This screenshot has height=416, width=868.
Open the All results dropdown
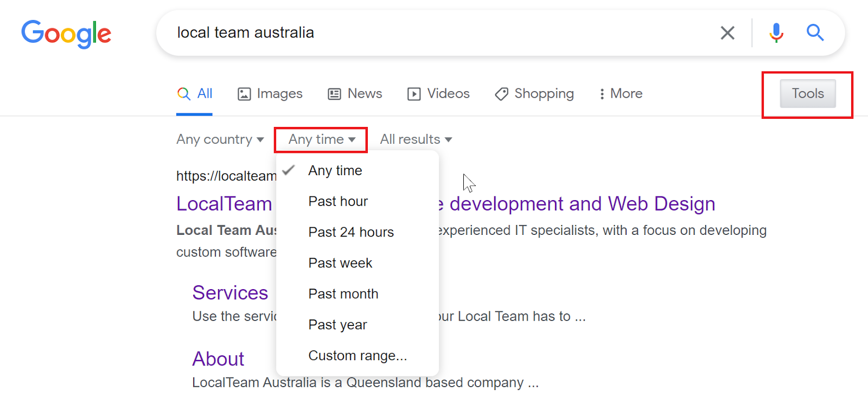coord(416,139)
